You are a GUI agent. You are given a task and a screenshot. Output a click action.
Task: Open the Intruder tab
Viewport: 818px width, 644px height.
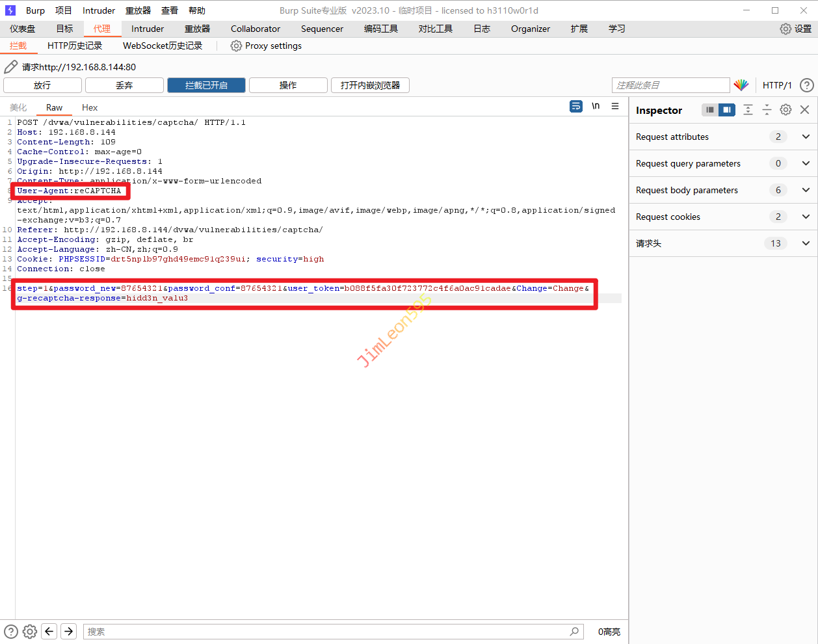tap(148, 29)
